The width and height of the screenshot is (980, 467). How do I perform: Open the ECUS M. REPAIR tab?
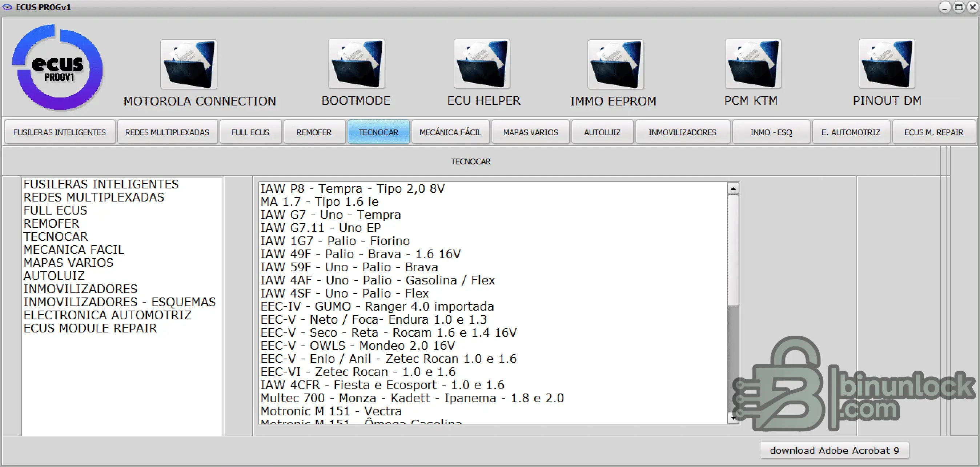(x=934, y=132)
